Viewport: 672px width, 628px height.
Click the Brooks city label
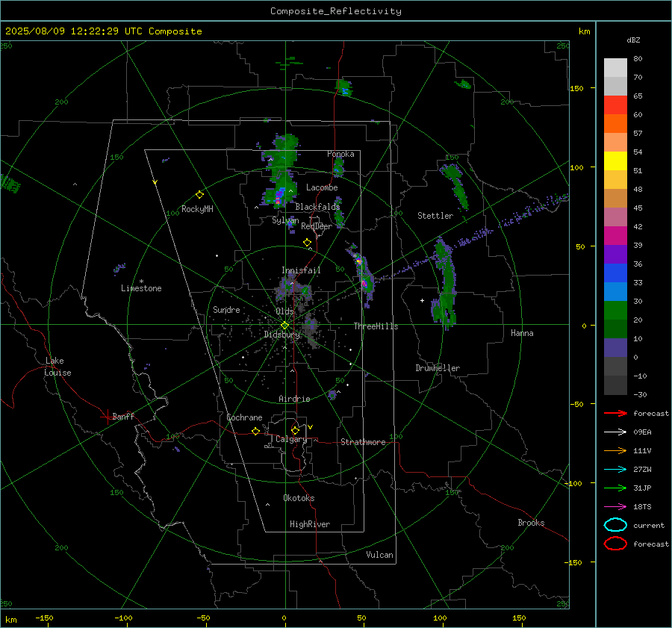pyautogui.click(x=531, y=523)
